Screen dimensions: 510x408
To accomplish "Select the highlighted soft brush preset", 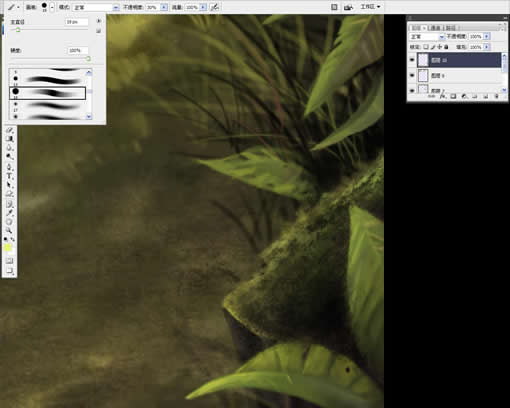I will click(x=47, y=93).
